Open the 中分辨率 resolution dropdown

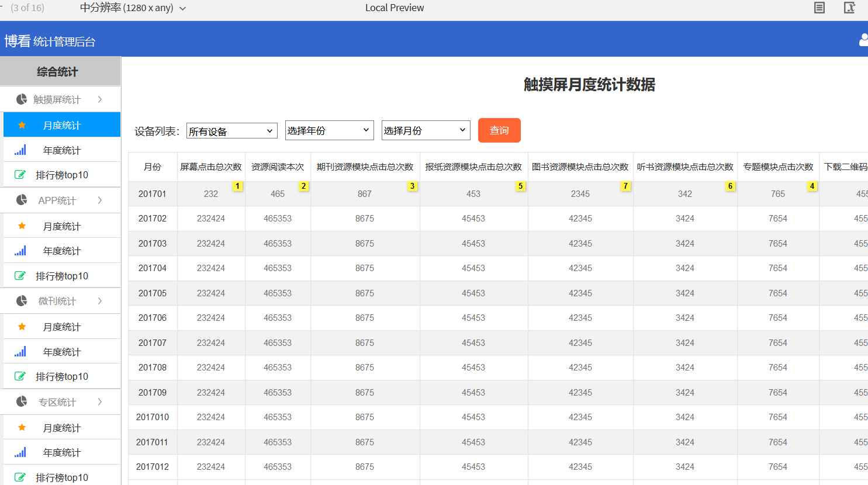tap(133, 8)
